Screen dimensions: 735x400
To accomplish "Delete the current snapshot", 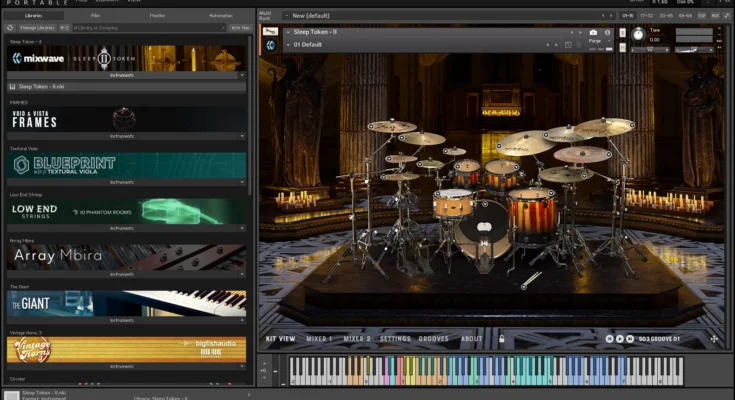I will point(579,45).
